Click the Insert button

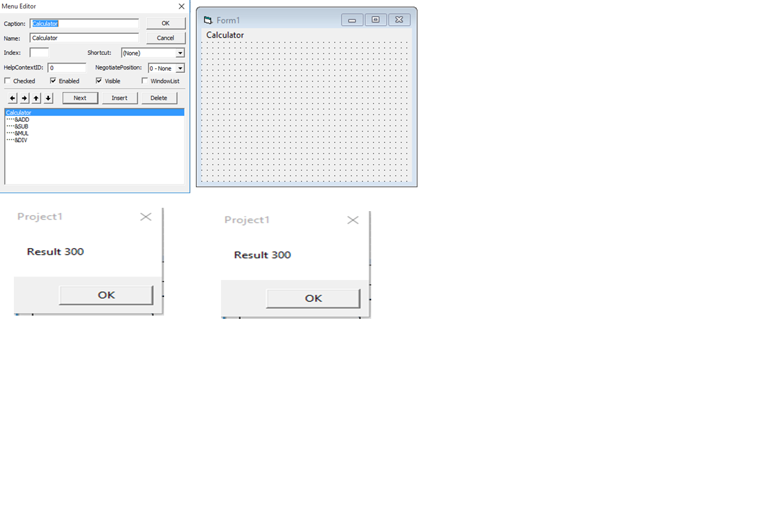pyautogui.click(x=120, y=98)
